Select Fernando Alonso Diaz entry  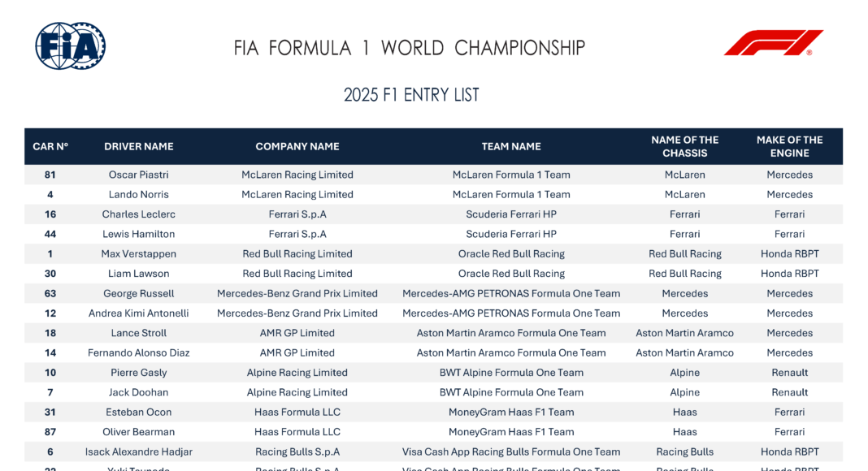pos(139,353)
